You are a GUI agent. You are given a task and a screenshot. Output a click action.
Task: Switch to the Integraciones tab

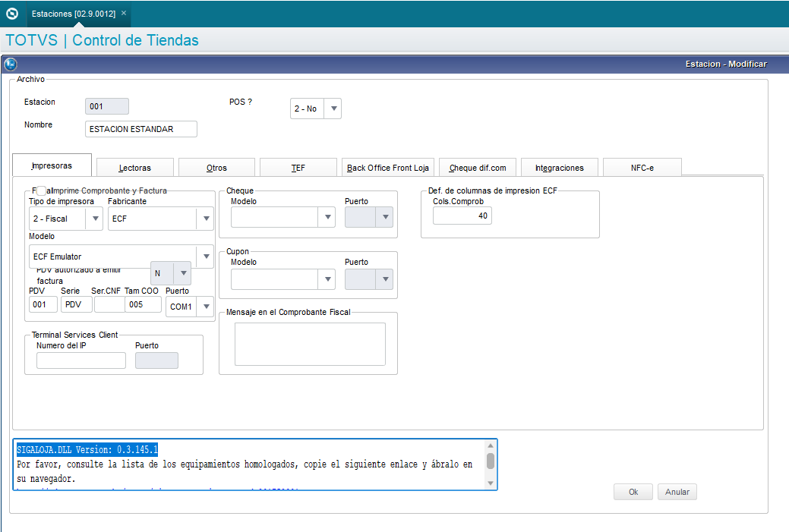pyautogui.click(x=560, y=168)
